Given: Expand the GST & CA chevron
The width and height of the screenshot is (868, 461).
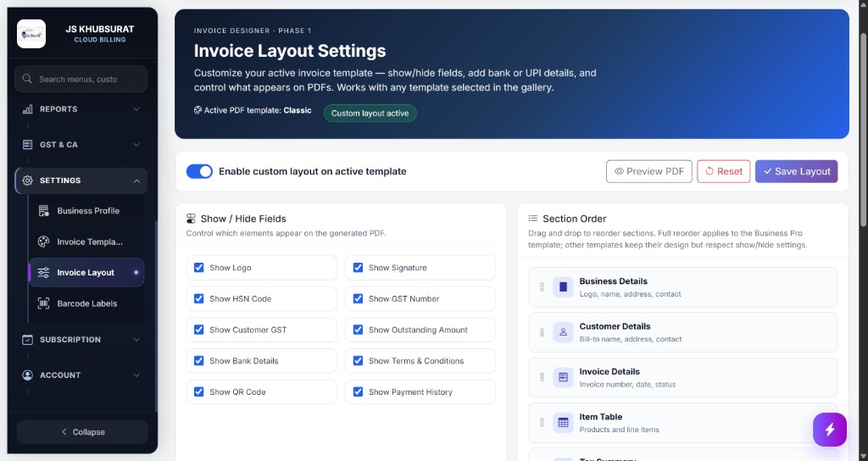Looking at the screenshot, I should 136,144.
